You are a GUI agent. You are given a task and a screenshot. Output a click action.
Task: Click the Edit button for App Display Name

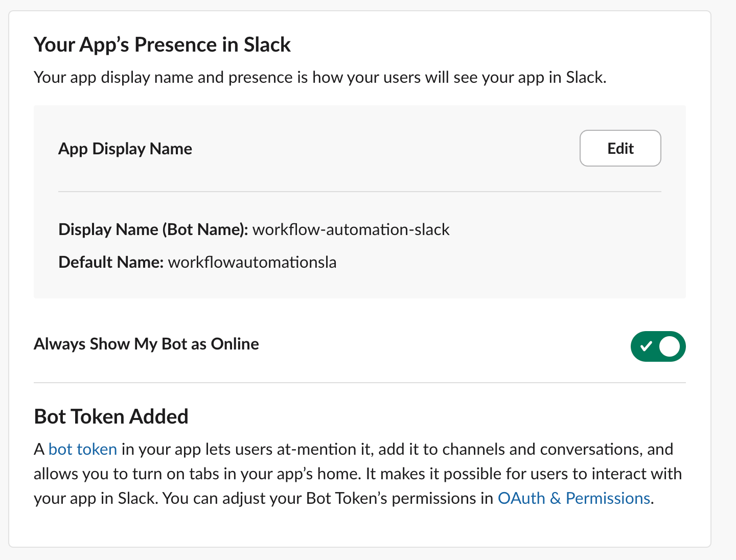(620, 148)
